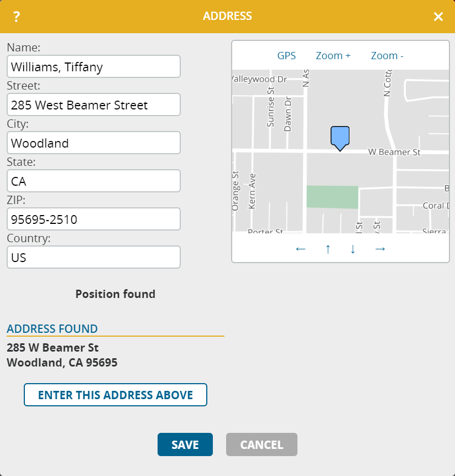Focus the Street input field
The height and width of the screenshot is (476, 455).
pos(94,104)
